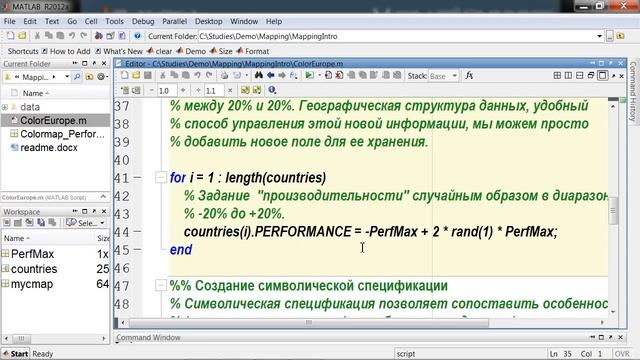This screenshot has width=640, height=360.
Task: Evaluate cell icon in cell toolbar
Action: (125, 90)
